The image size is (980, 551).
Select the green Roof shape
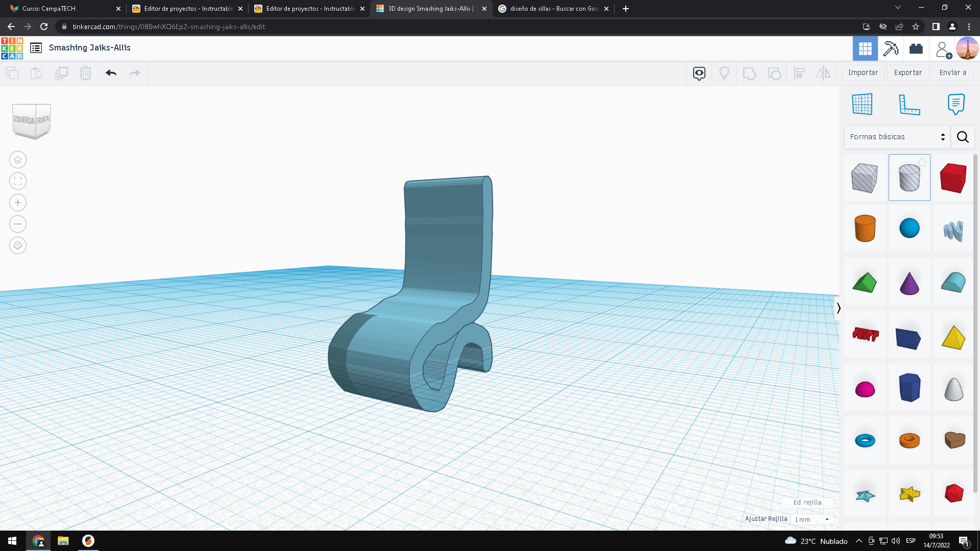[865, 282]
